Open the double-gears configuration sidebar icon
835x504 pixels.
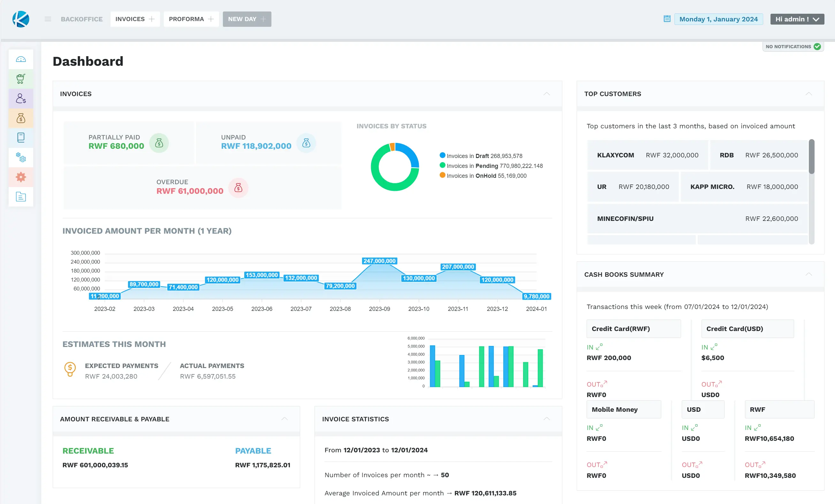click(x=21, y=157)
